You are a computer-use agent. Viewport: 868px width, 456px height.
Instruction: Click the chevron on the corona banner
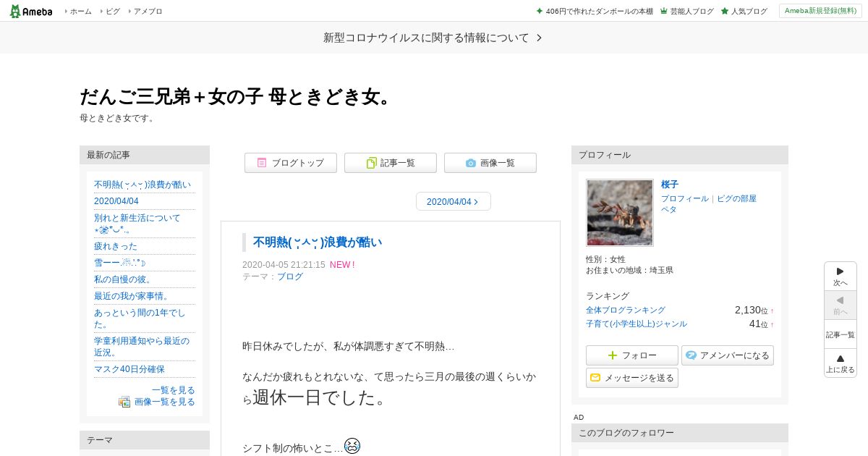click(x=539, y=38)
